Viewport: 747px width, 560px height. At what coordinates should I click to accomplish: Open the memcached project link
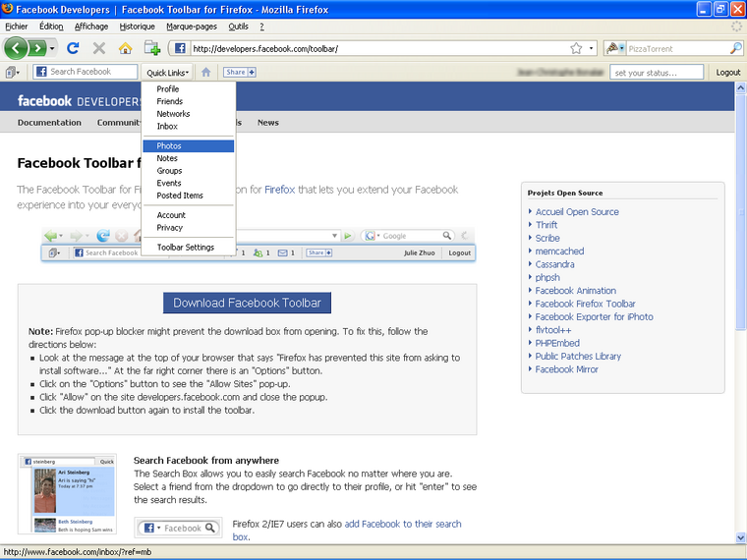559,251
